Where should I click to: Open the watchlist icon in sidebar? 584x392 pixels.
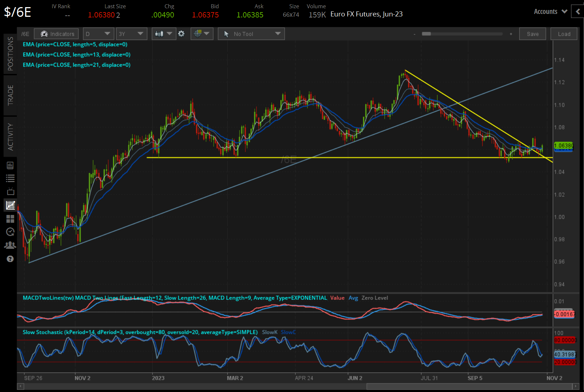click(10, 178)
